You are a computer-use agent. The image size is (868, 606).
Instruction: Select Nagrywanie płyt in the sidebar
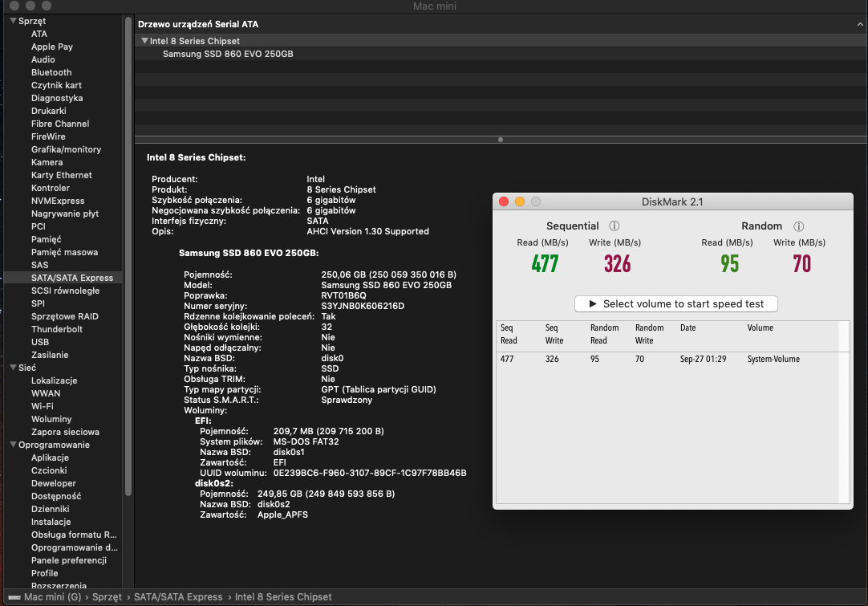pos(65,214)
